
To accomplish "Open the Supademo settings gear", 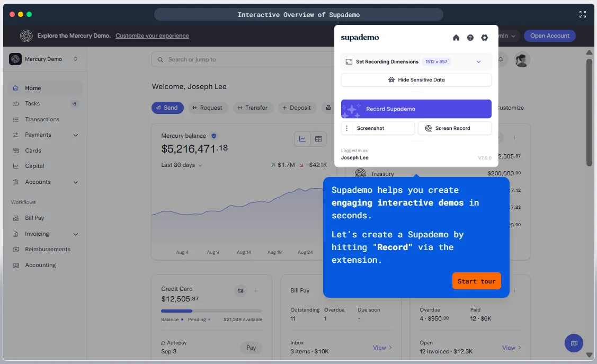I will (x=484, y=37).
